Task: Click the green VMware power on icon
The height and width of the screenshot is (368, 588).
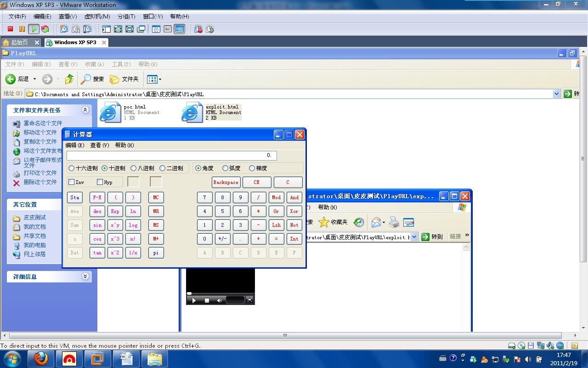Action: [x=34, y=29]
